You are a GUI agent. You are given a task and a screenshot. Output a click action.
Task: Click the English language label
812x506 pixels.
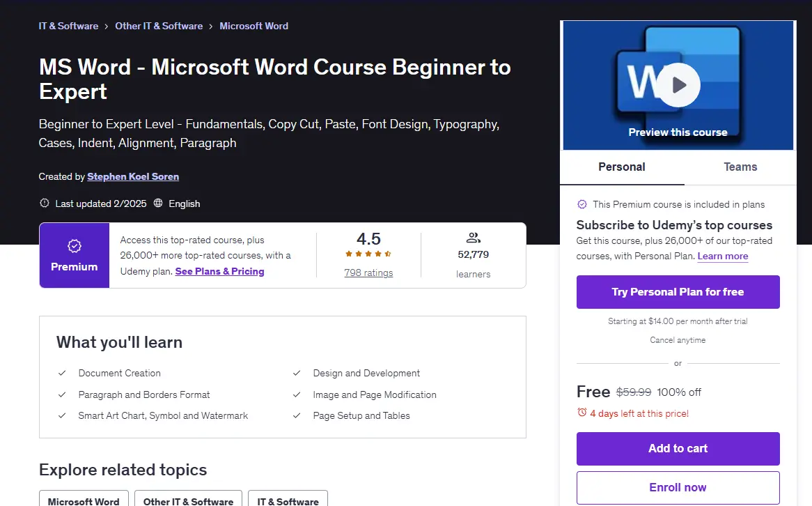click(185, 204)
